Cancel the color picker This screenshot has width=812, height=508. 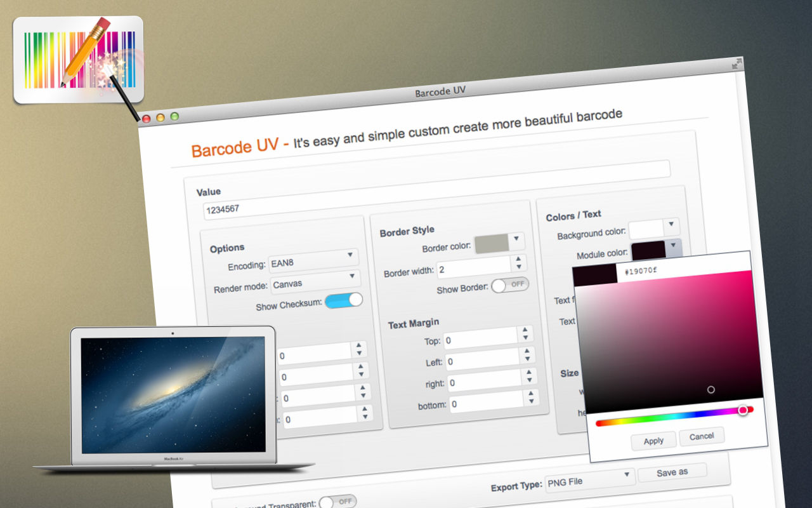coord(702,436)
